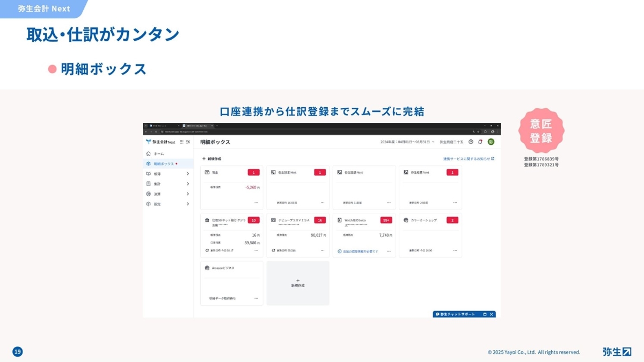Click the browser reload button
The width and height of the screenshot is (644, 362).
point(157,131)
